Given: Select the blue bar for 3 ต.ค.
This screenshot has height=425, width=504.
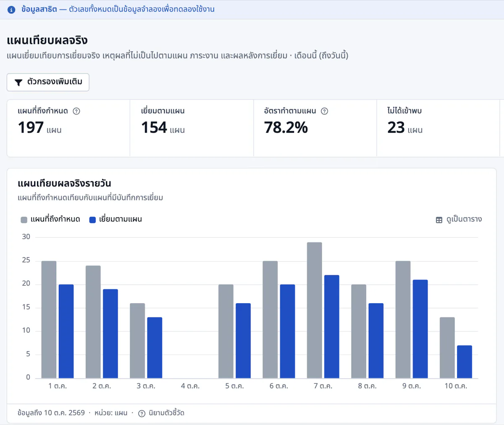Looking at the screenshot, I should coord(155,348).
